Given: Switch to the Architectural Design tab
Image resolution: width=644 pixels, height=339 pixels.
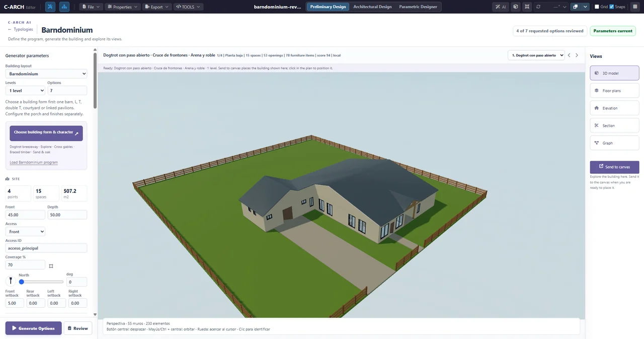Looking at the screenshot, I should 372,7.
